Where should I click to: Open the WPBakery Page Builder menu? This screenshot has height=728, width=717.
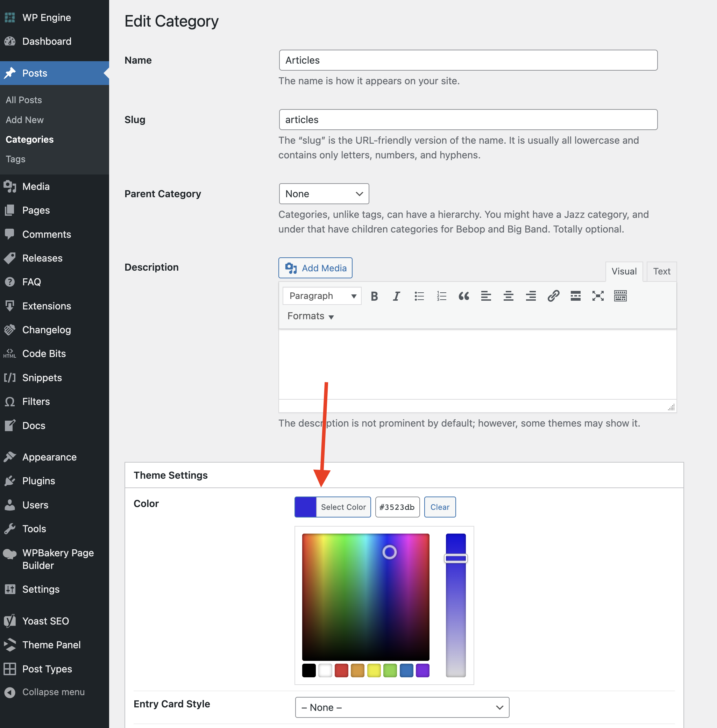coord(58,559)
